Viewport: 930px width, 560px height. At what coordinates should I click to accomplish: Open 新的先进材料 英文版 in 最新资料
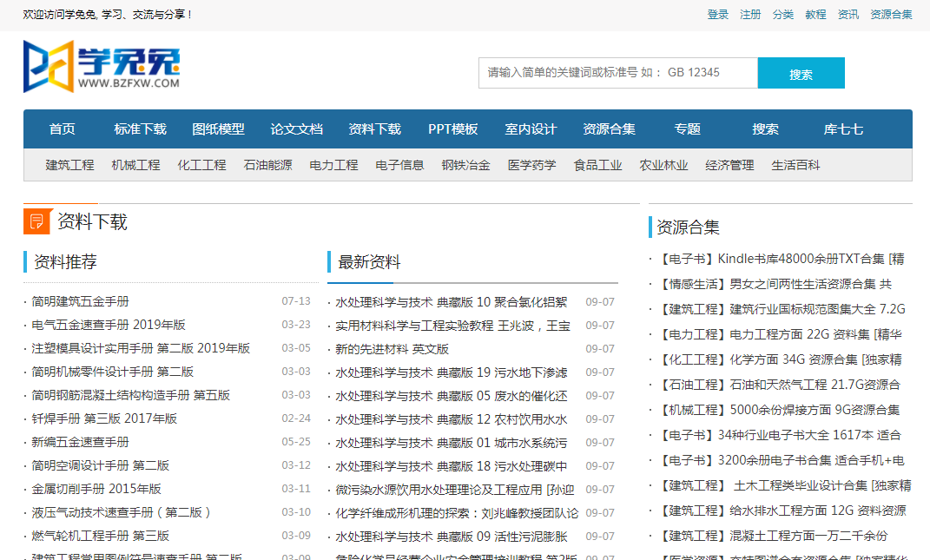point(389,348)
